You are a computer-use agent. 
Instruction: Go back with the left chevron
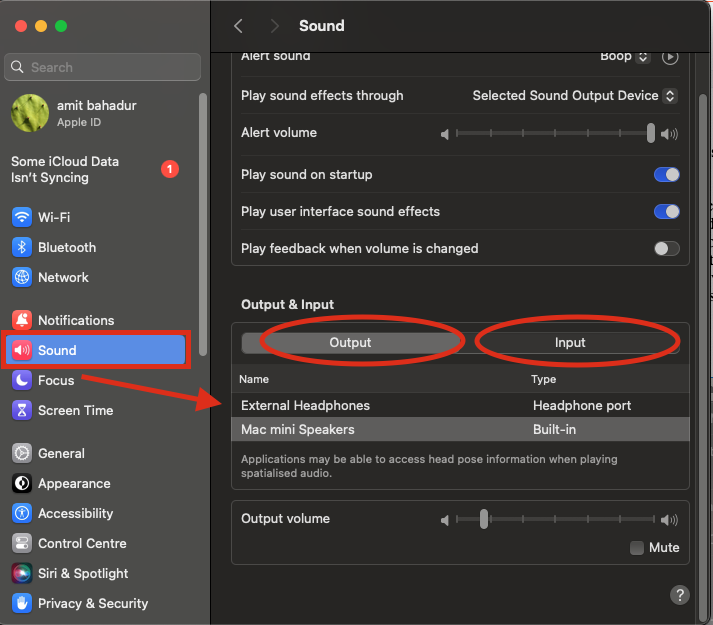[238, 26]
